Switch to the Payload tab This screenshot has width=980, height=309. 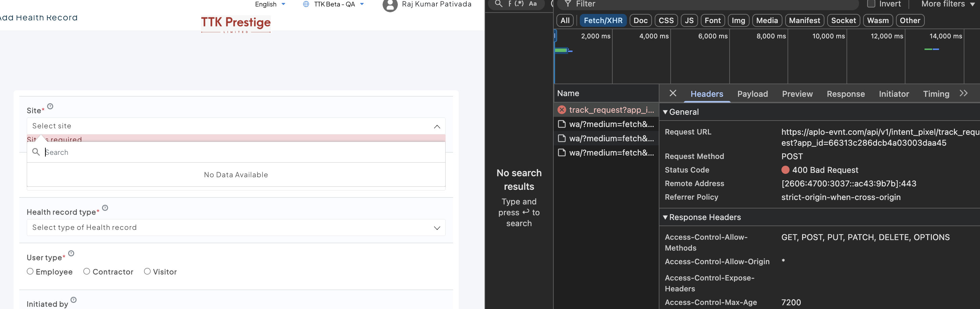pyautogui.click(x=752, y=94)
